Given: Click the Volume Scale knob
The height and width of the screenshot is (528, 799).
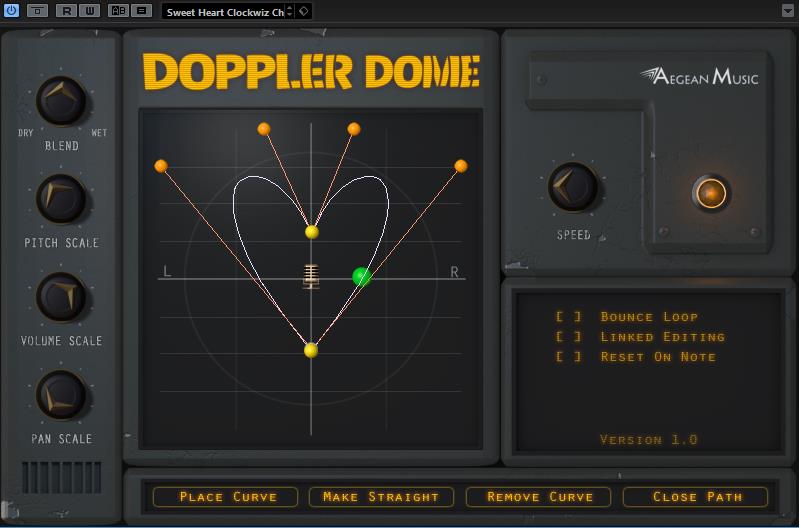Looking at the screenshot, I should pos(61,297).
